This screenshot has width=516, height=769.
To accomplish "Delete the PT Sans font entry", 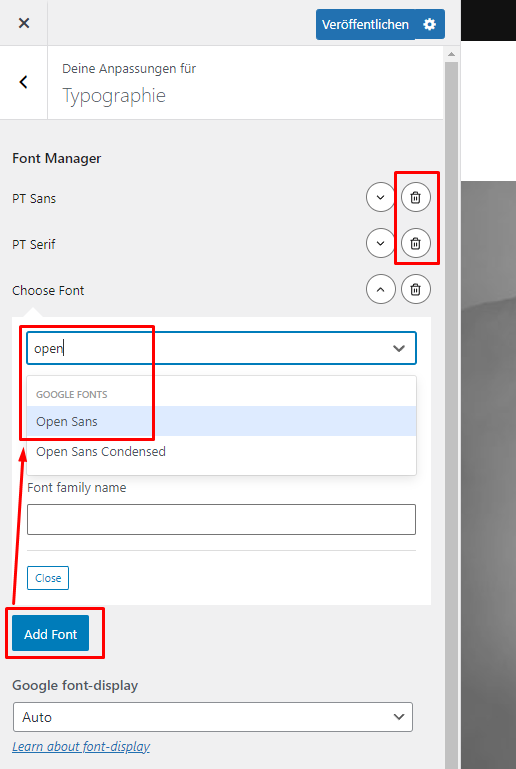I will 415,197.
